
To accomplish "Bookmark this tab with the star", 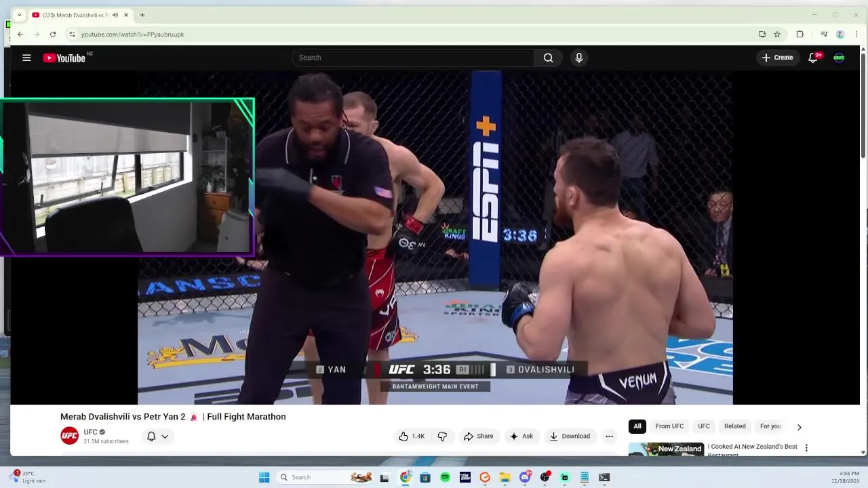I will [x=777, y=34].
